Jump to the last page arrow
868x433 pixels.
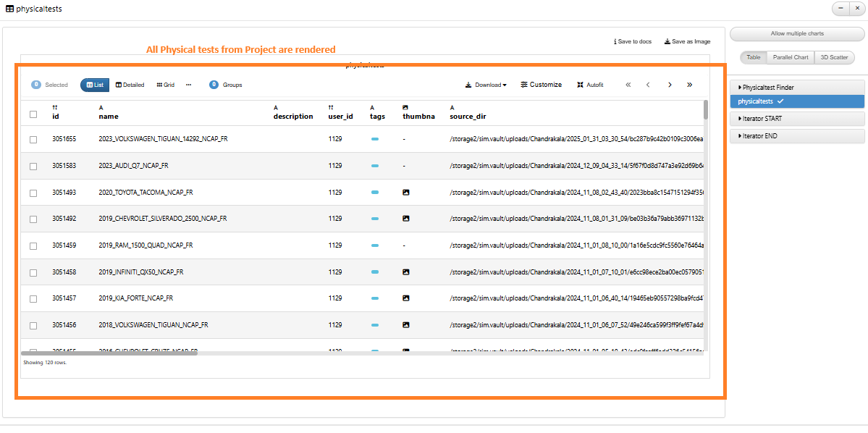(689, 85)
